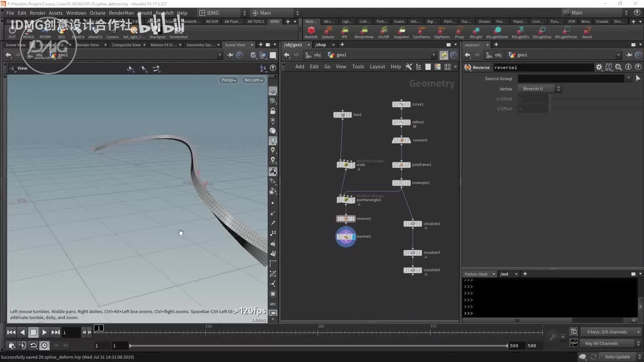
Task: Open parameter gear settings menu
Action: pos(599,67)
